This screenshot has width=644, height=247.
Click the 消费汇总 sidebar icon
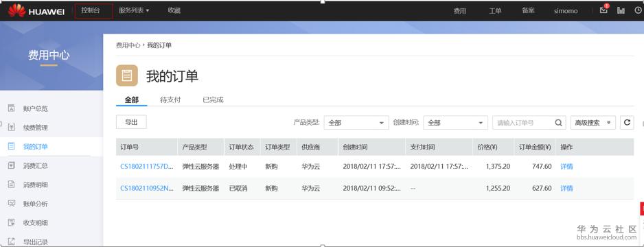(12, 165)
